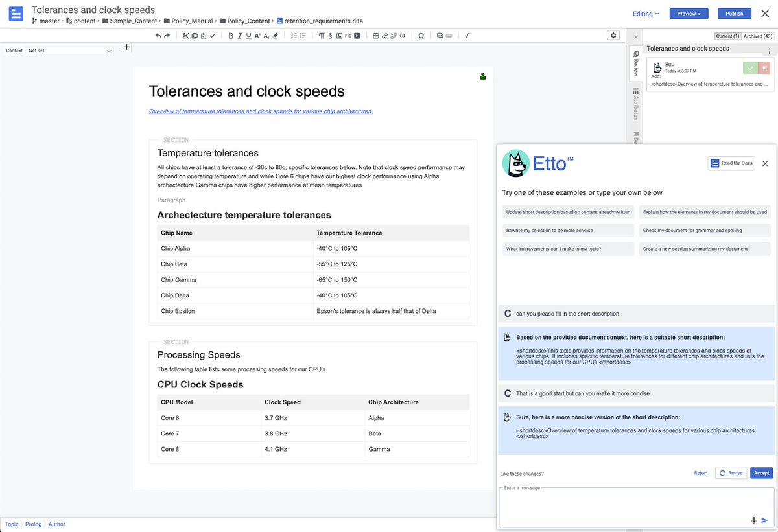Switch to Archived (43) review tab
This screenshot has width=778, height=532.
click(758, 36)
